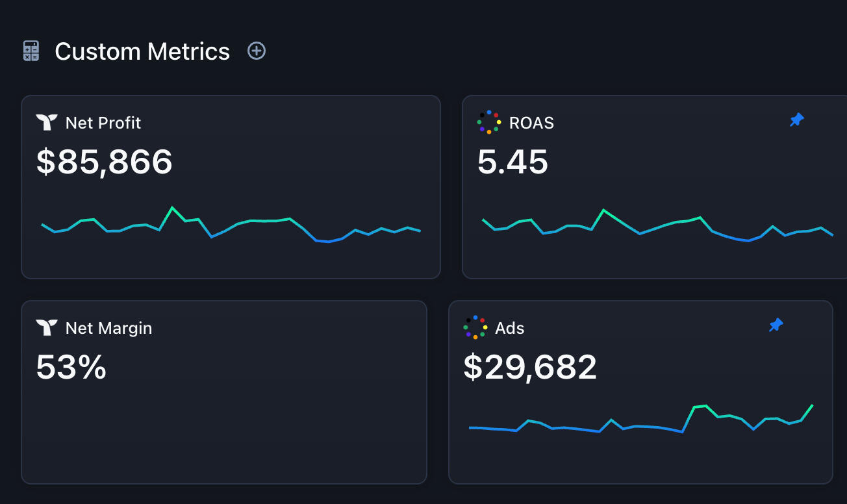
Task: Click the whale logo on Net Profit
Action: 47,123
